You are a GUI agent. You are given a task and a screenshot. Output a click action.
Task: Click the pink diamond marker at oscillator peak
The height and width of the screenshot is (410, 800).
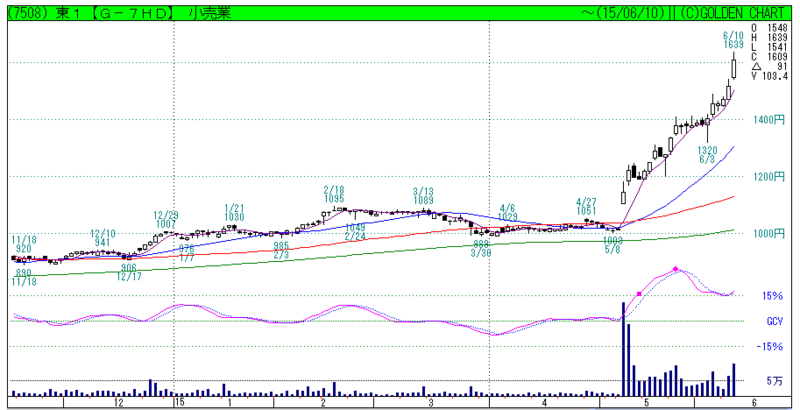tap(676, 269)
